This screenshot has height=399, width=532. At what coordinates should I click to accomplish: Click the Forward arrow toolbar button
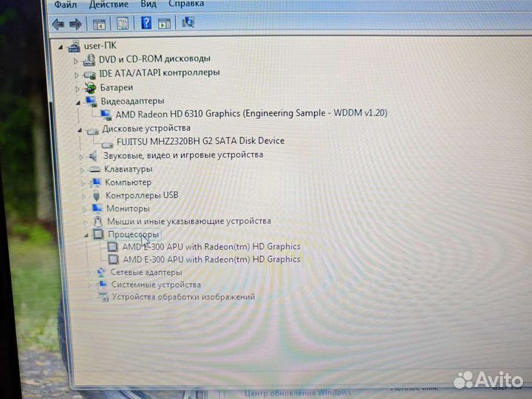pos(75,24)
